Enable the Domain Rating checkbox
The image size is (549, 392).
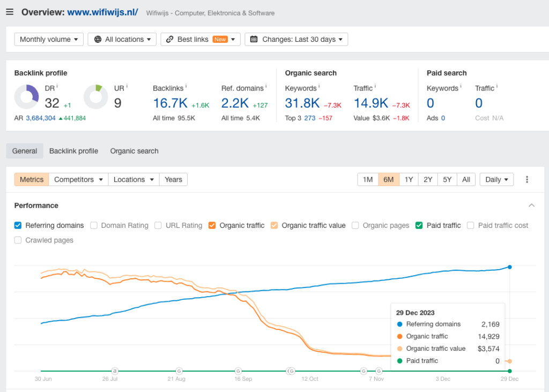coord(94,225)
